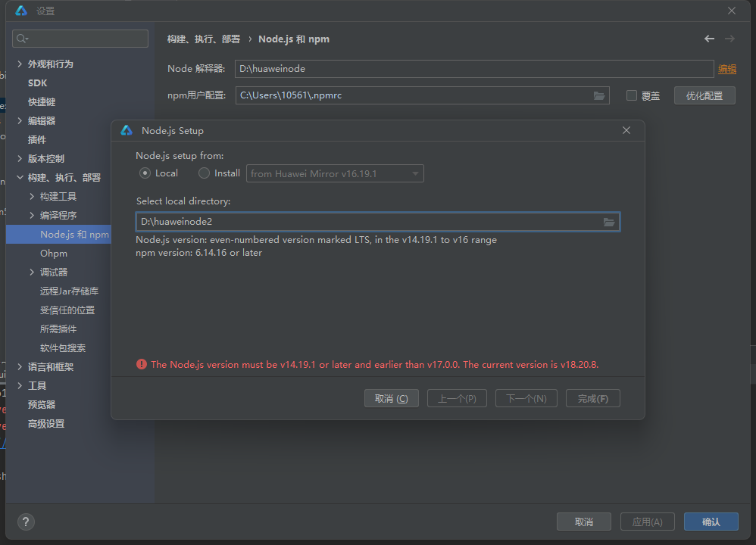Click the help question mark icon
Image resolution: width=756 pixels, height=545 pixels.
27,522
